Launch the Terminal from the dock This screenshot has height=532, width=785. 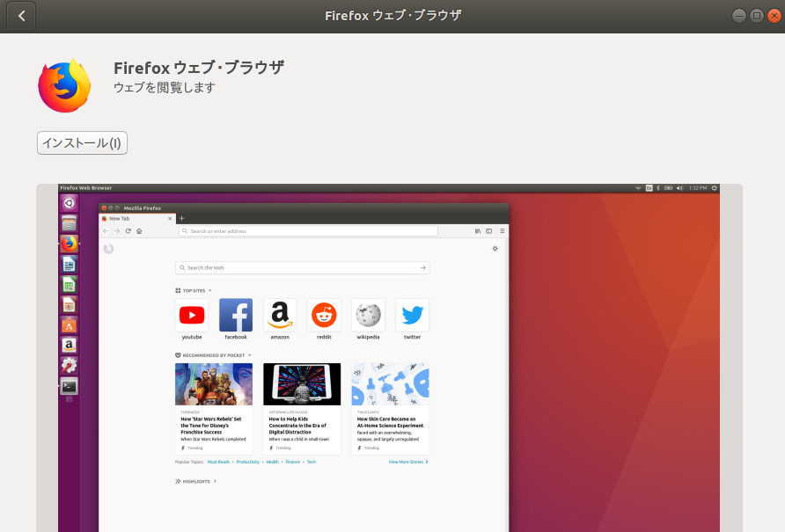click(x=70, y=386)
